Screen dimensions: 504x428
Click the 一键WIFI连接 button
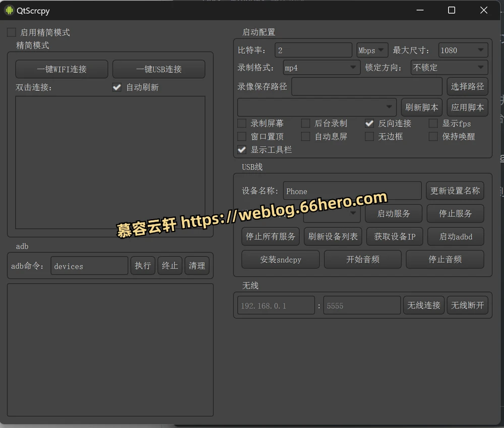coord(61,70)
